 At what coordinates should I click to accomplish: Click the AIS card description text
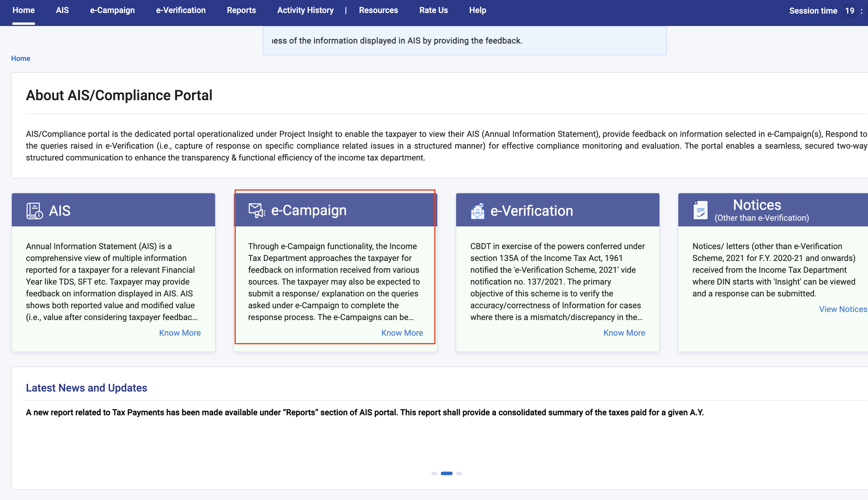tap(112, 282)
